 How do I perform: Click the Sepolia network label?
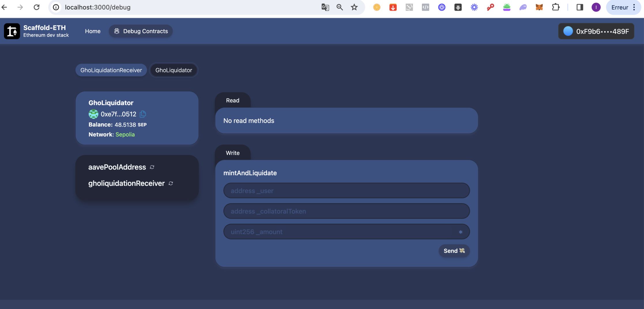coord(125,134)
